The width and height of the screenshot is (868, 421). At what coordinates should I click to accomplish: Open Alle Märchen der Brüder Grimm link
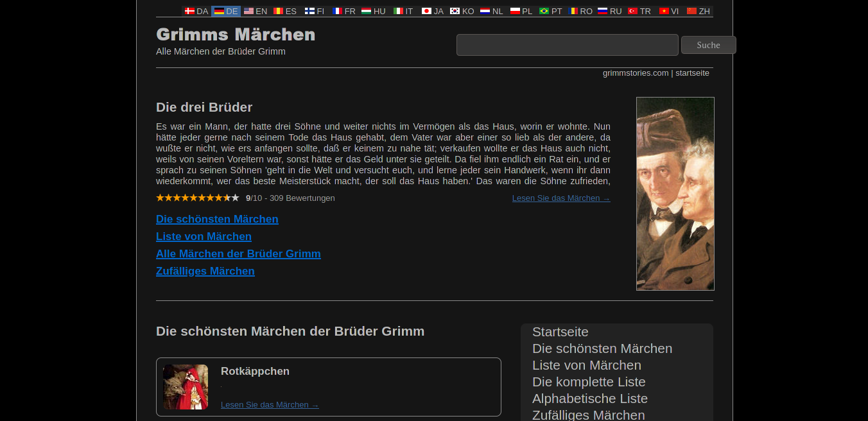[x=238, y=254]
